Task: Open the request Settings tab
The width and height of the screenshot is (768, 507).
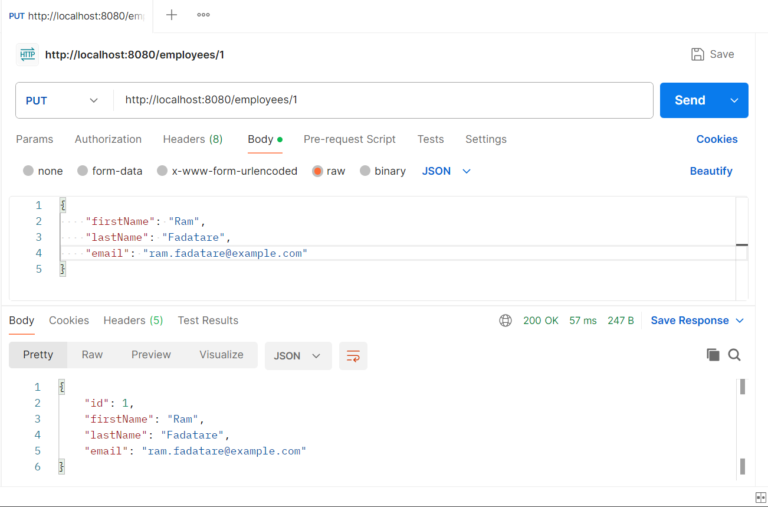Action: point(486,139)
